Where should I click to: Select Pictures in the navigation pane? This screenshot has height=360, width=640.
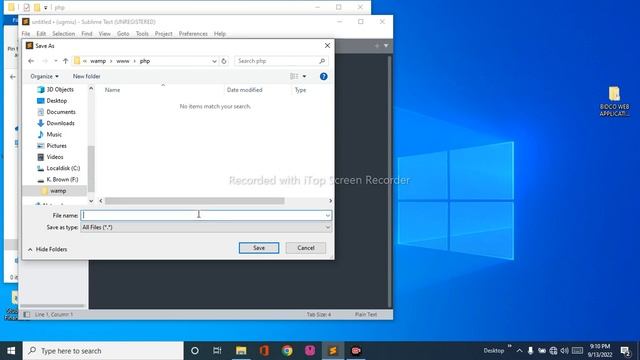[52, 146]
